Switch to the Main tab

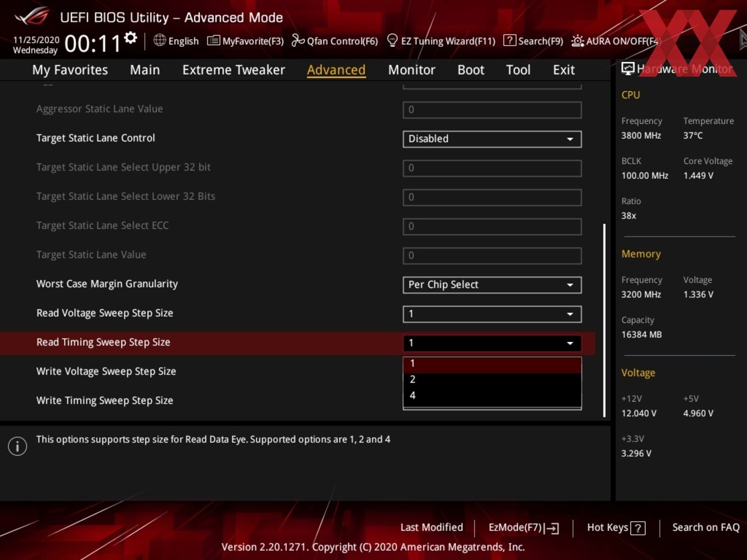tap(145, 70)
